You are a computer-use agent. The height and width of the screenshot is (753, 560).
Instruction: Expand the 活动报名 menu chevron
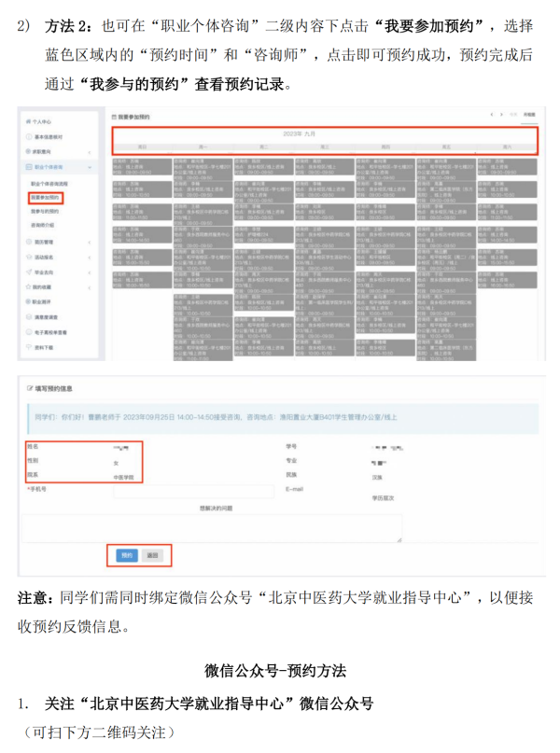[x=91, y=257]
